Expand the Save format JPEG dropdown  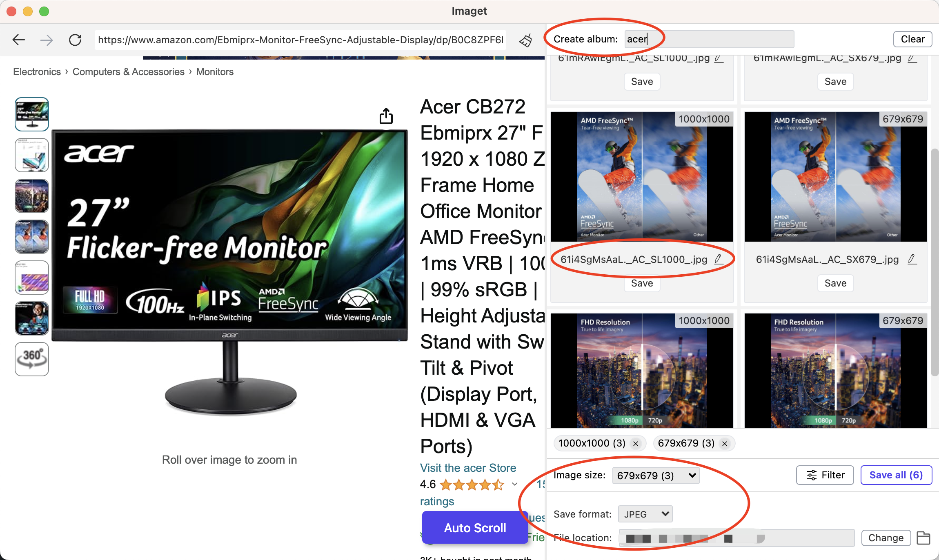point(645,513)
